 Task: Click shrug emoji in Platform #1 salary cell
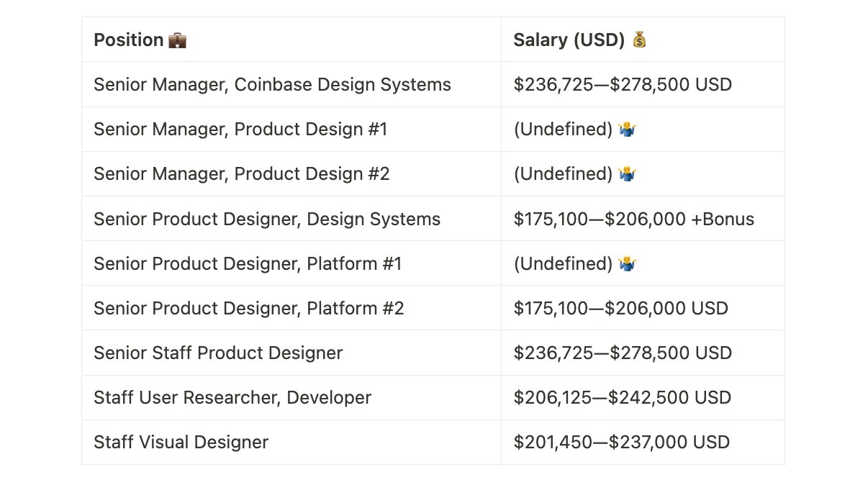point(628,263)
